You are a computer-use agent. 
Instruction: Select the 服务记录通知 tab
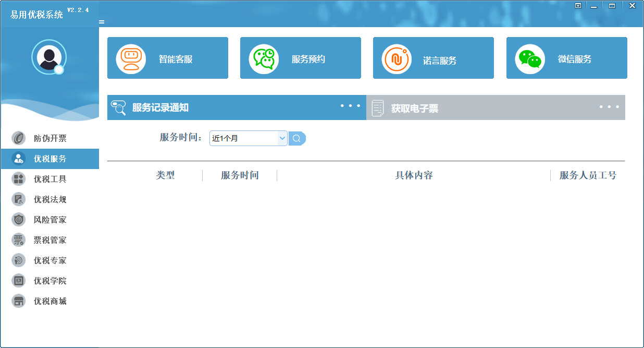(x=160, y=108)
